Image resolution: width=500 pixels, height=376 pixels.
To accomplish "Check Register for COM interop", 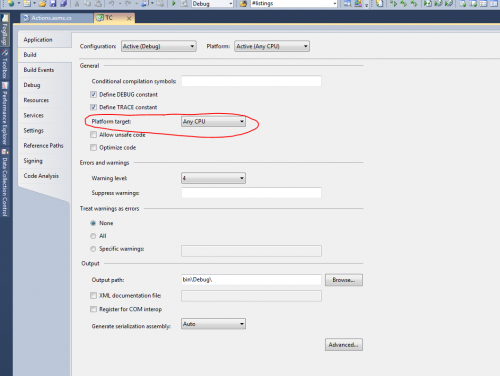I will point(93,309).
